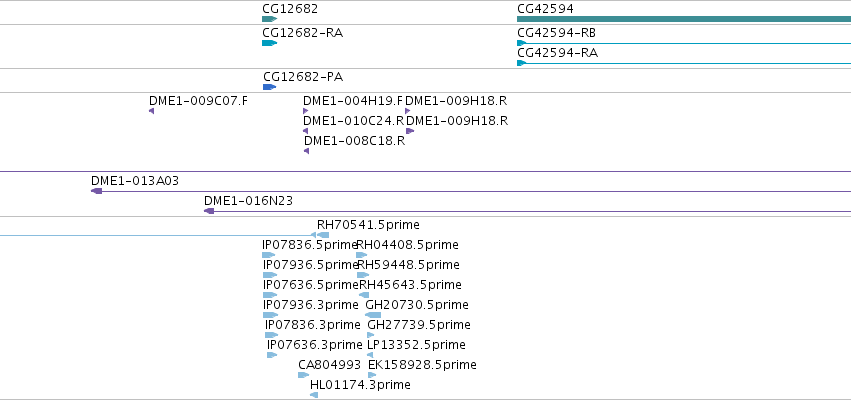Select the CG12682-RA transcript glyph
This screenshot has height=400, width=851.
click(x=269, y=43)
